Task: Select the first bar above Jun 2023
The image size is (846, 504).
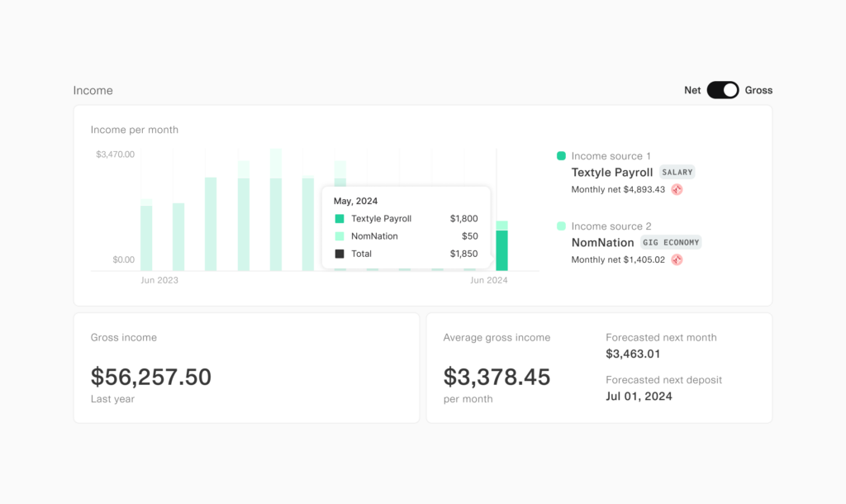Action: tap(146, 238)
